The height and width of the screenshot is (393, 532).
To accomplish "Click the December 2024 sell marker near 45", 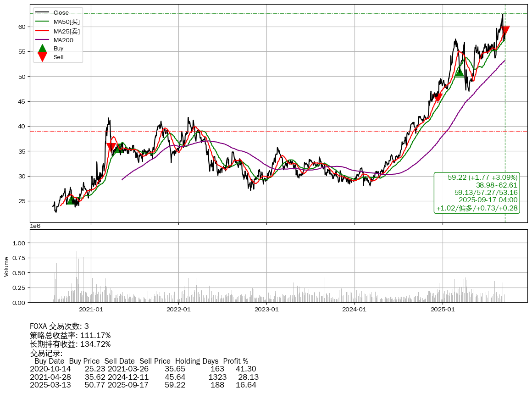I will pyautogui.click(x=438, y=97).
